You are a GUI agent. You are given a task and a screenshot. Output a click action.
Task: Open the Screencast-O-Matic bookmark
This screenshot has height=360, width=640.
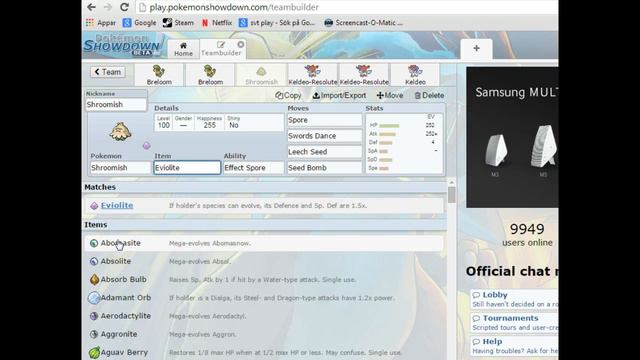pos(363,23)
